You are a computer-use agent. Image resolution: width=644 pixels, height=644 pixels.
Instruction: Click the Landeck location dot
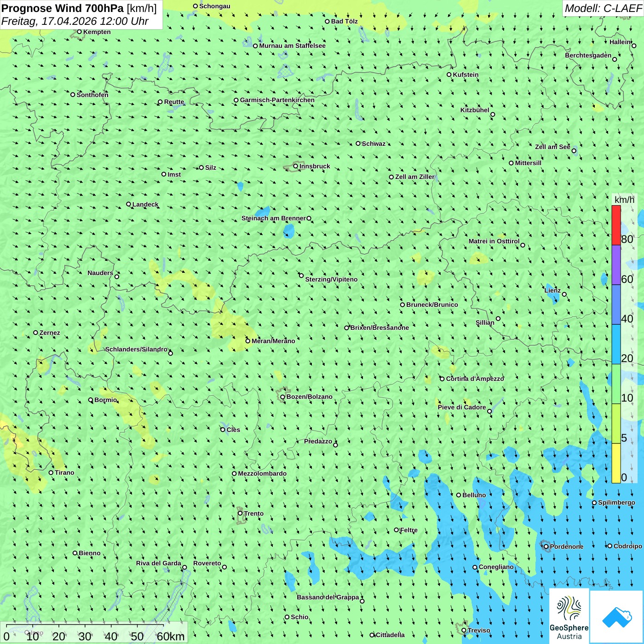[x=129, y=204]
